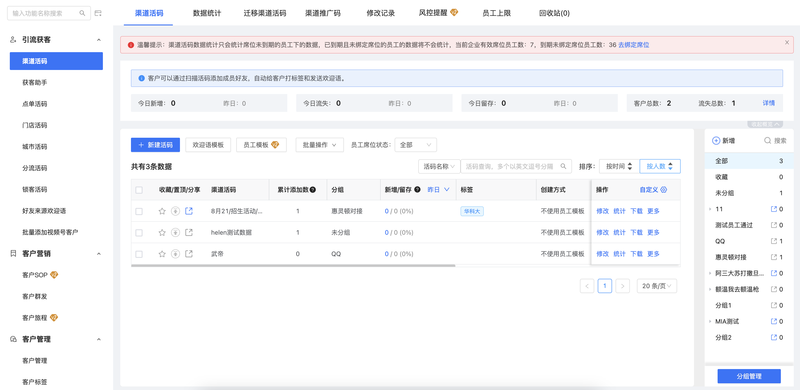Switch to the 迁移渠道活码 tab
The image size is (800, 390).
click(265, 13)
